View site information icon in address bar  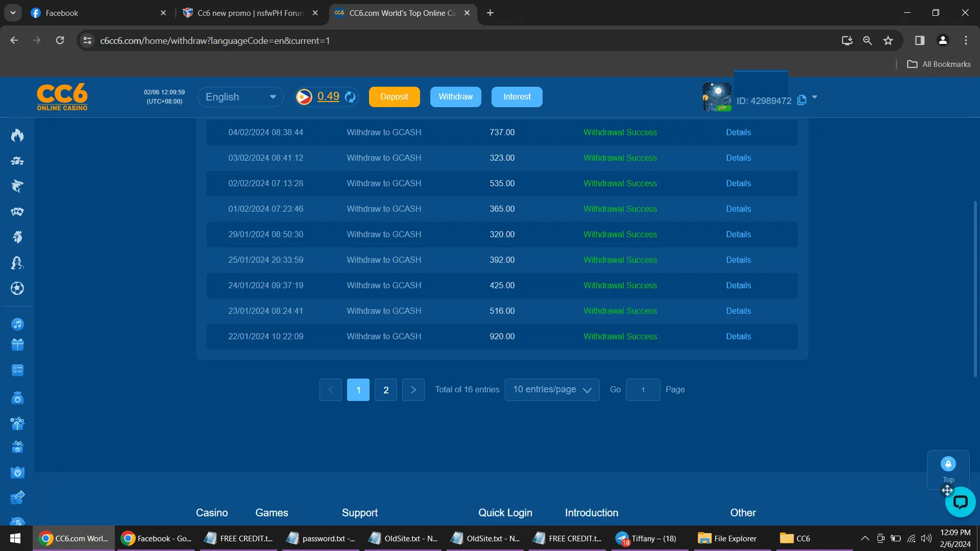[x=87, y=40]
